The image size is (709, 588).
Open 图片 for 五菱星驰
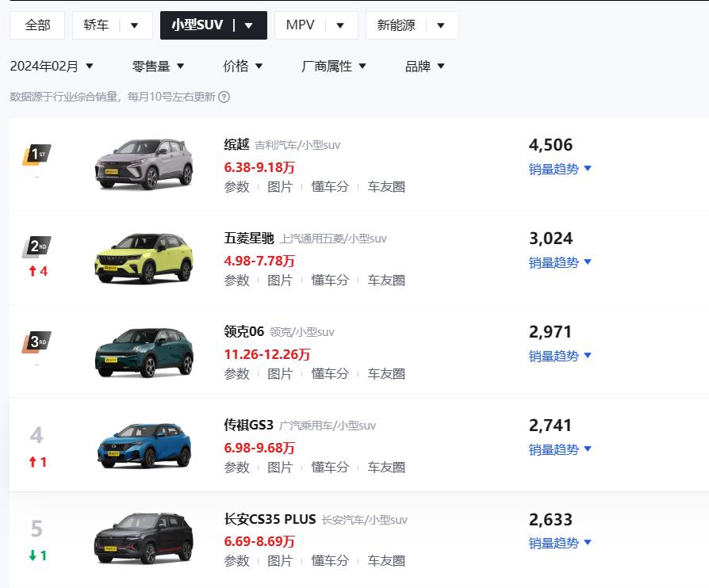tap(280, 281)
